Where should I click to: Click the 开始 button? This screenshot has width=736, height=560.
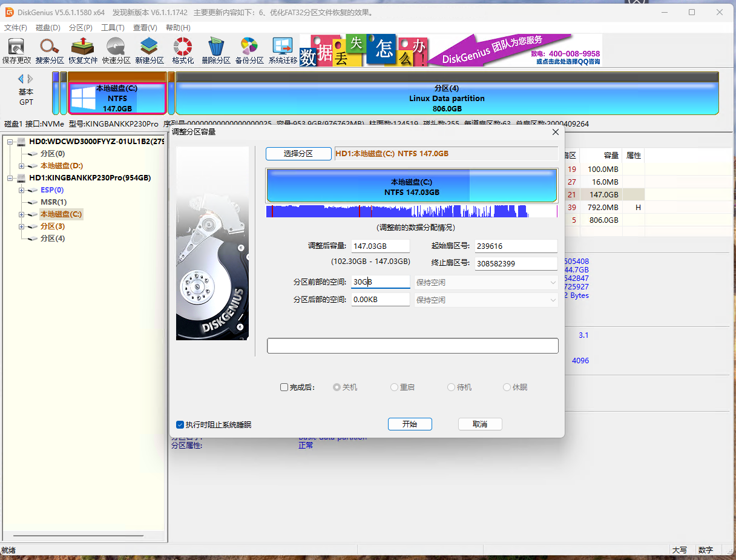(410, 424)
